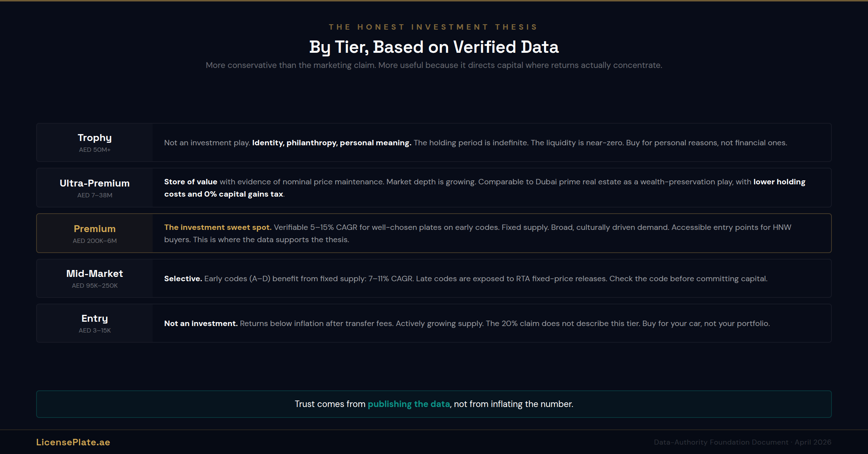Click the bold "Selective." text in Mid-Market row

183,279
